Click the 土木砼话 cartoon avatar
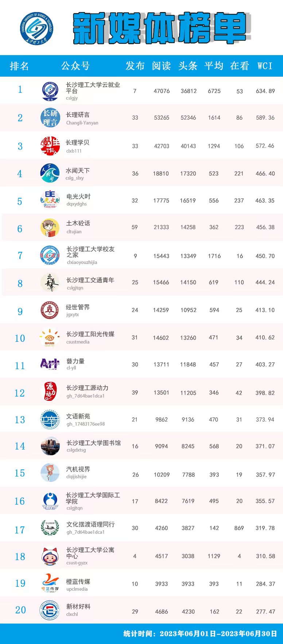 point(50,228)
